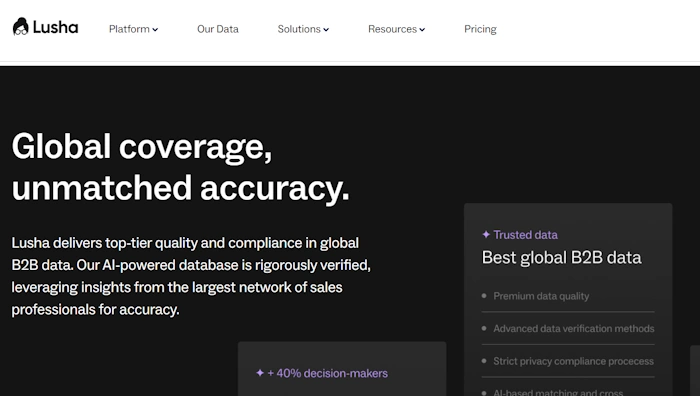Expand the Solutions menu
The height and width of the screenshot is (396, 700).
(x=303, y=29)
